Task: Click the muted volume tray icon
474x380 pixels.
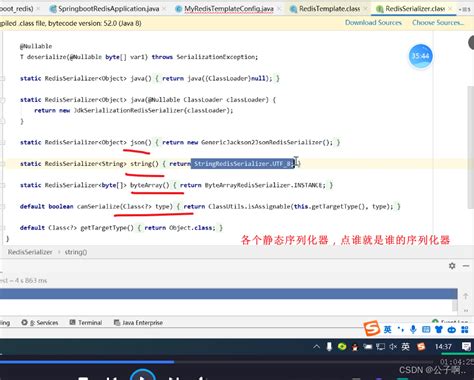Action: click(393, 347)
